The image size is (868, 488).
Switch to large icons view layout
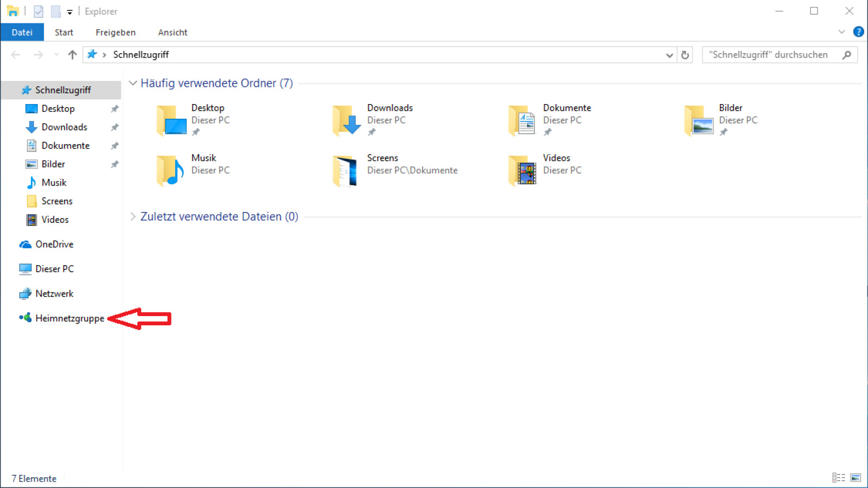[856, 478]
